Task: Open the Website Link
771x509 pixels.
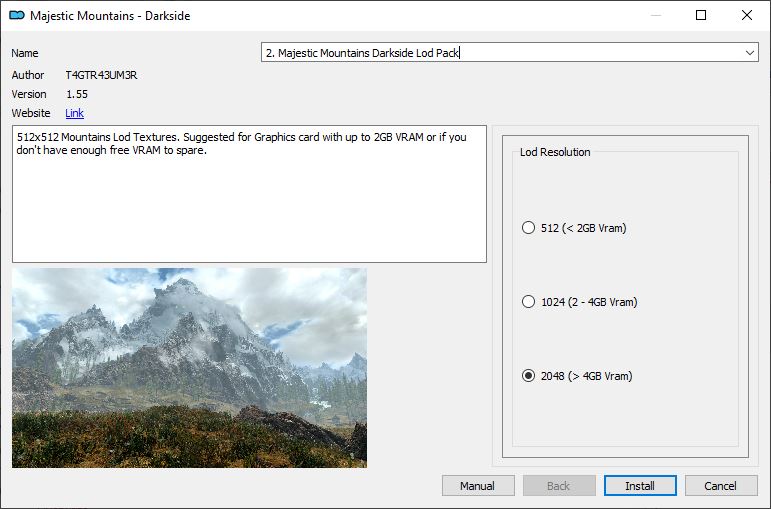Action: [74, 113]
